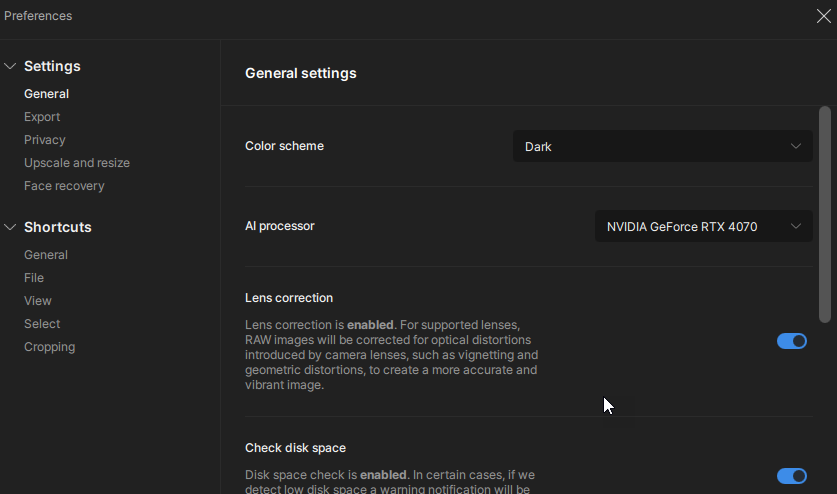The width and height of the screenshot is (837, 494).
Task: Click the Color scheme dropdown arrow
Action: [796, 146]
